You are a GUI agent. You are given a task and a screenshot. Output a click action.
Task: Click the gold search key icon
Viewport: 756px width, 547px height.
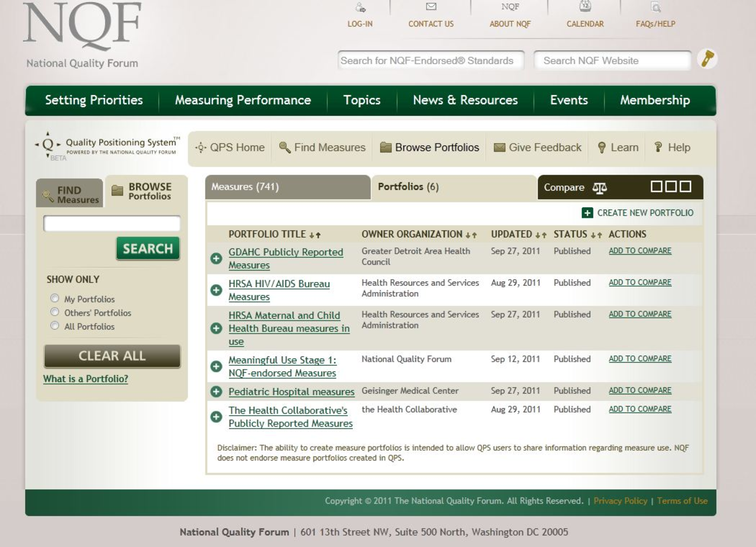(x=707, y=59)
